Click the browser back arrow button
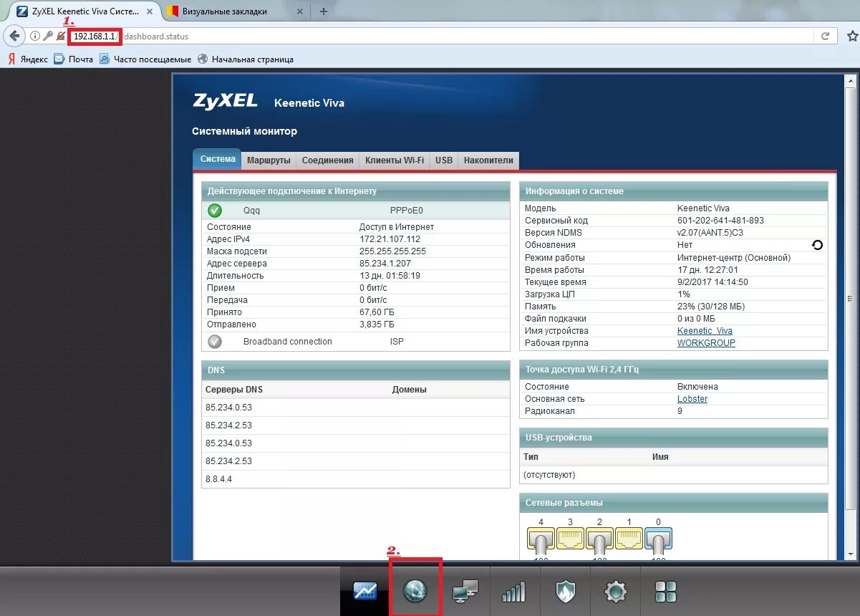Viewport: 860px width, 616px height. coord(14,36)
